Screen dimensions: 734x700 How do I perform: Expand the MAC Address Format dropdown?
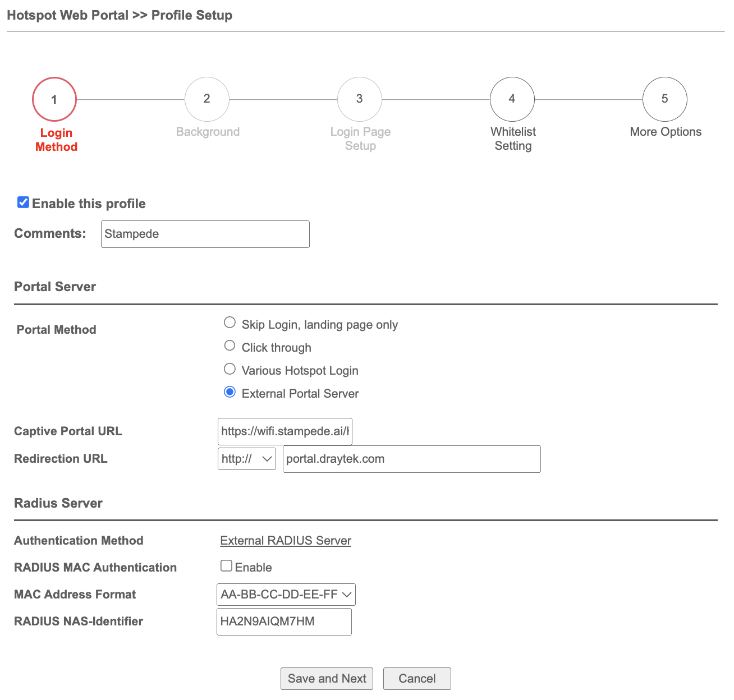[286, 595]
